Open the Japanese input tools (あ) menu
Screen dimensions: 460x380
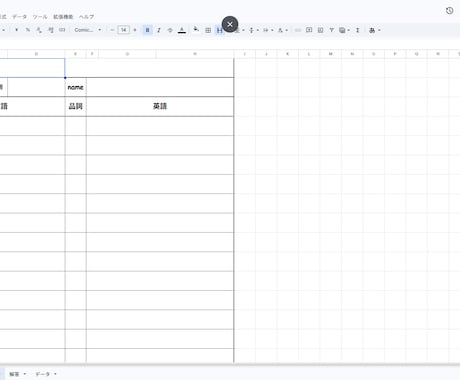point(374,30)
